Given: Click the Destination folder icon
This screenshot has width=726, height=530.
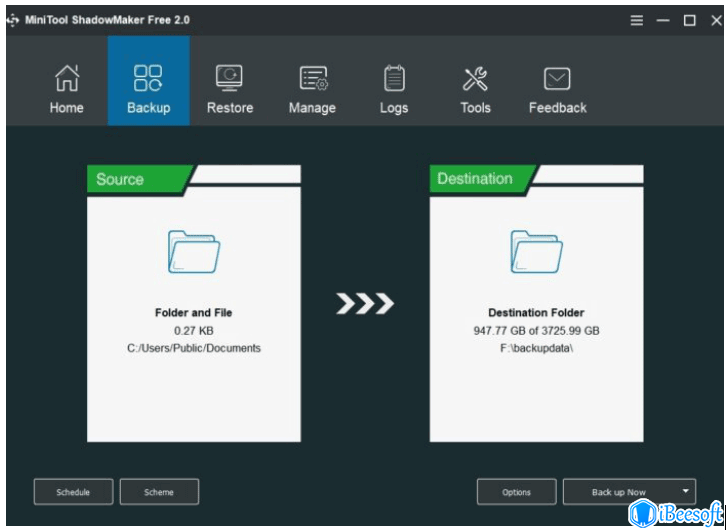Looking at the screenshot, I should pyautogui.click(x=536, y=251).
